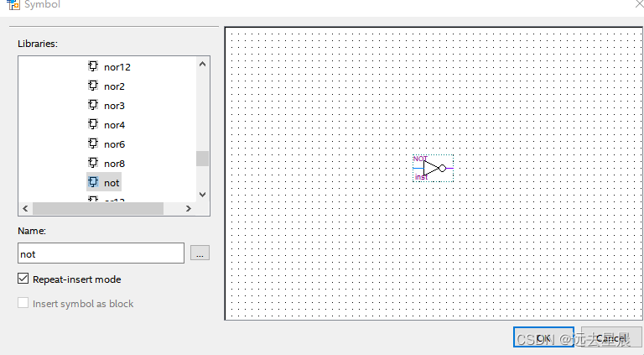Click the Name input field

click(x=101, y=253)
